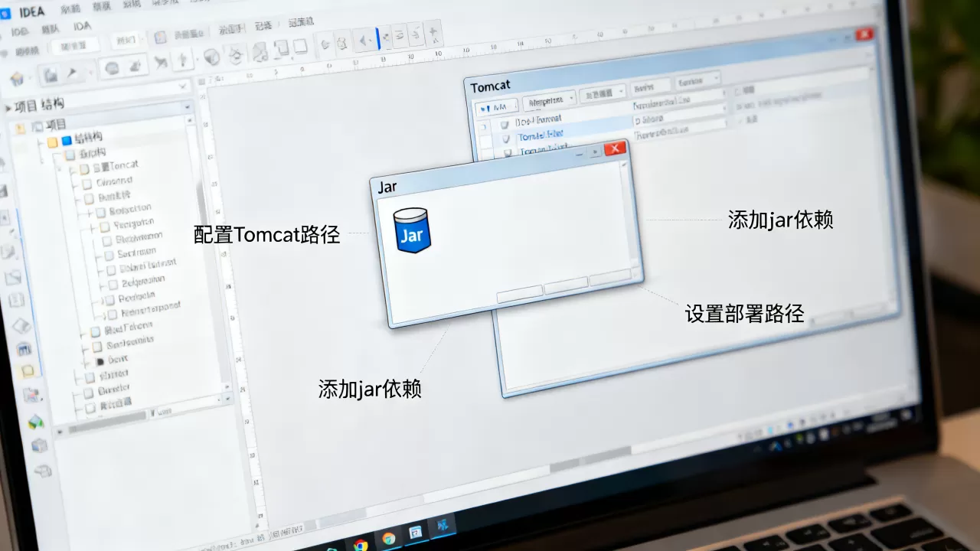Screen dimensions: 980x551
Task: Select the wireframe hexagon cube toolbar icon
Action: click(237, 53)
